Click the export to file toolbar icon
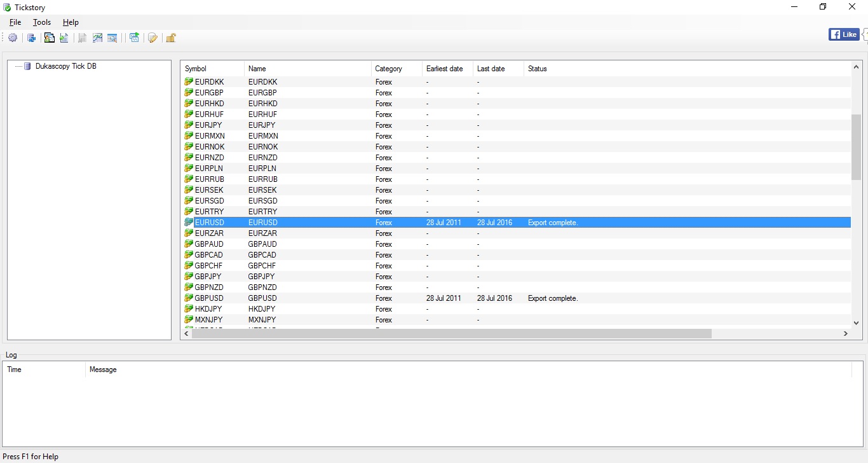The image size is (868, 463). click(x=64, y=38)
